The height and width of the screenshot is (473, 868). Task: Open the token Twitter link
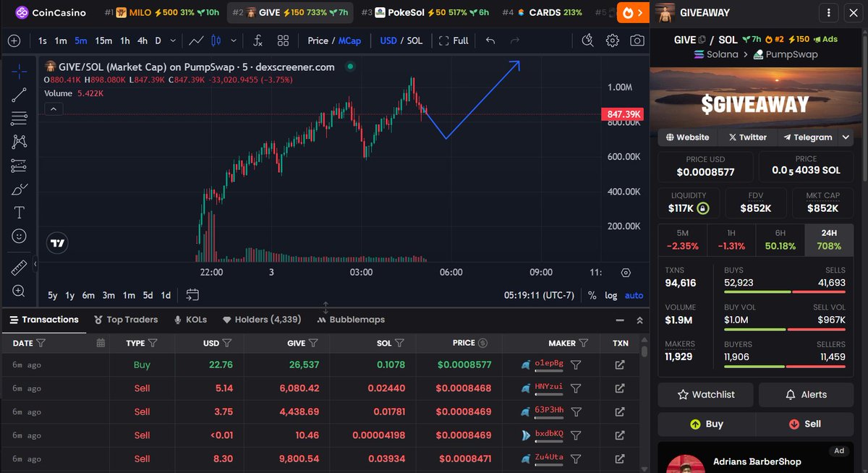click(747, 137)
